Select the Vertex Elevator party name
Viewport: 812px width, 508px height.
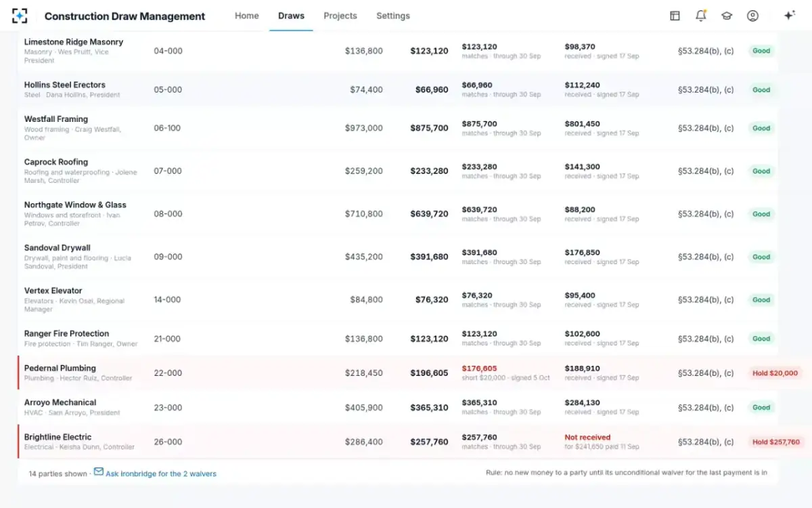53,291
